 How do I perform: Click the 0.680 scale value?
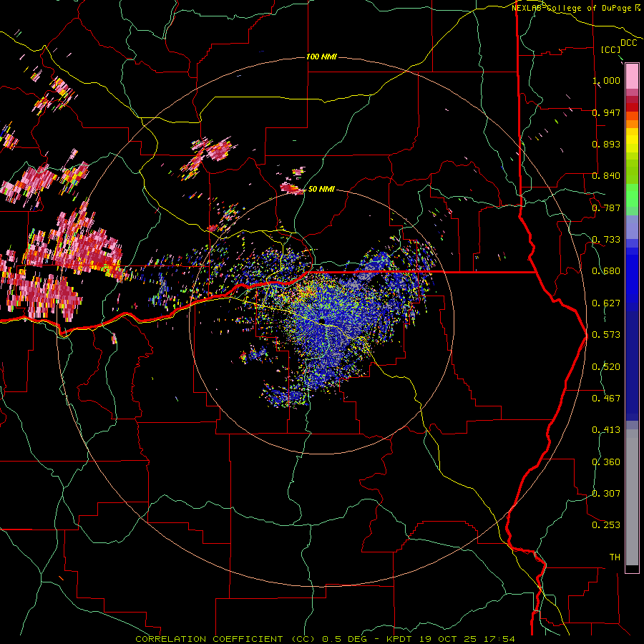[606, 271]
